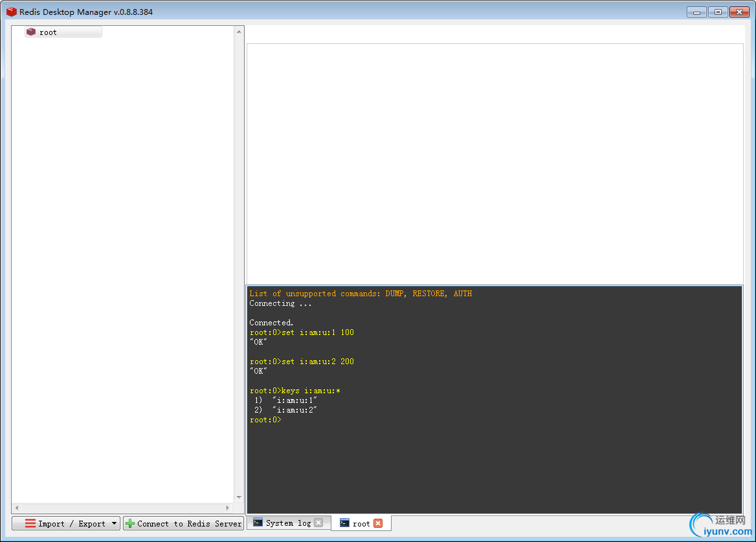This screenshot has height=542, width=756.
Task: Click the 'keys i:am:u:*' command line
Action: [x=295, y=391]
